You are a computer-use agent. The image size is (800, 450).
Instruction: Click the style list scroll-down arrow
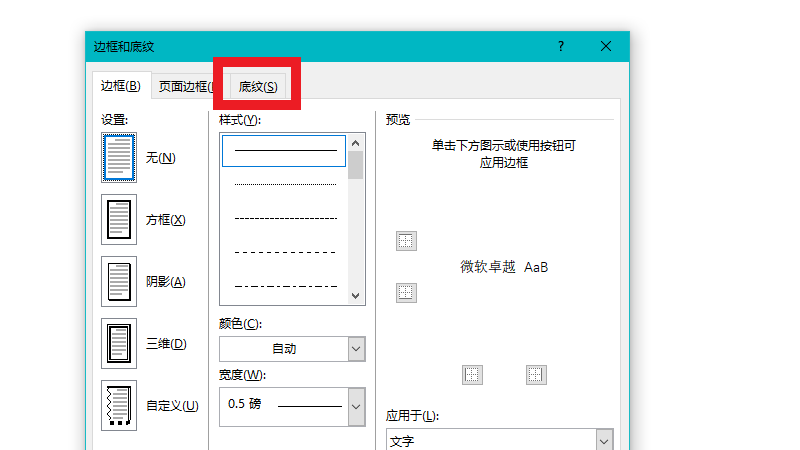355,296
